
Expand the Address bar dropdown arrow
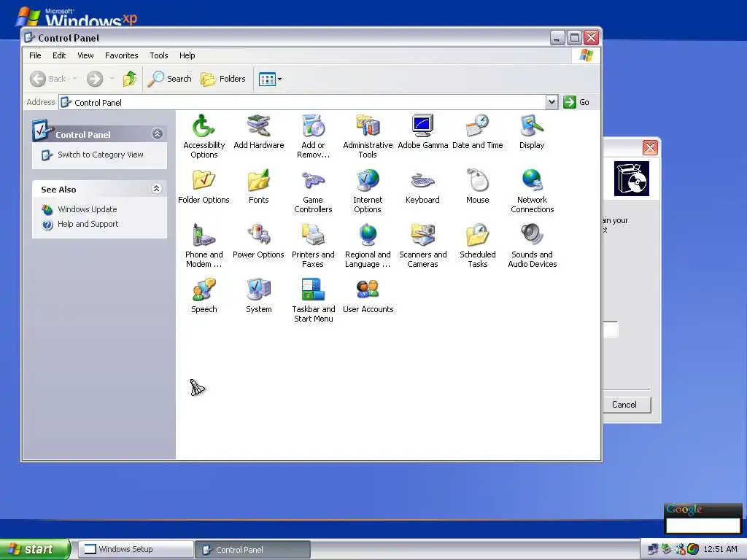pos(551,102)
